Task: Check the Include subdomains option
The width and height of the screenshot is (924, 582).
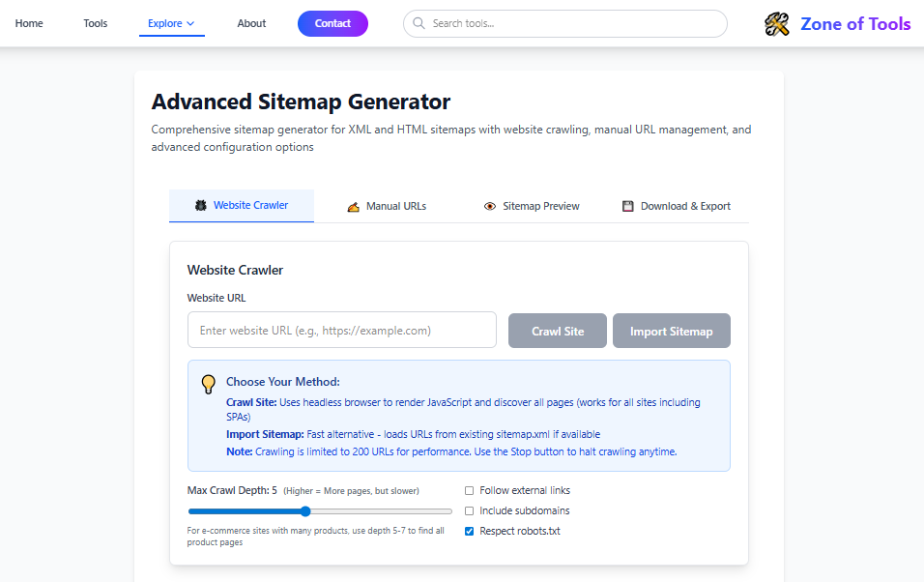Action: coord(470,510)
